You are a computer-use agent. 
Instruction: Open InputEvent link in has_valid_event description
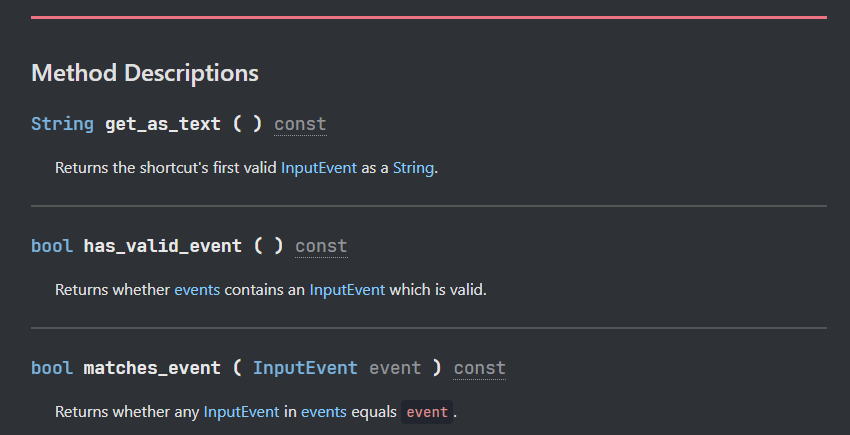click(347, 290)
